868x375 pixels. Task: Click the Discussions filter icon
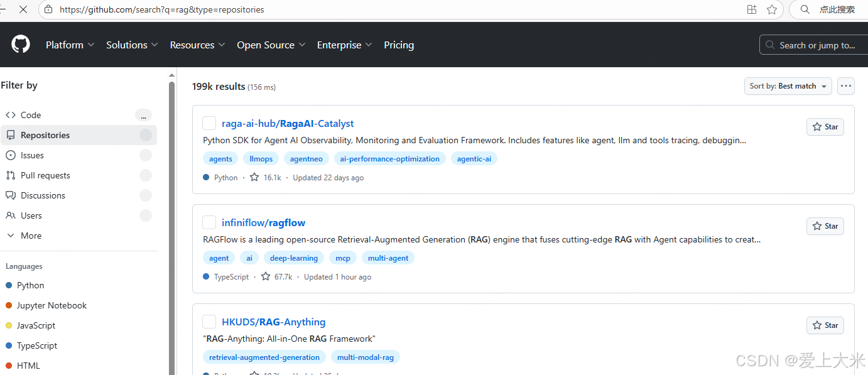pyautogui.click(x=11, y=195)
